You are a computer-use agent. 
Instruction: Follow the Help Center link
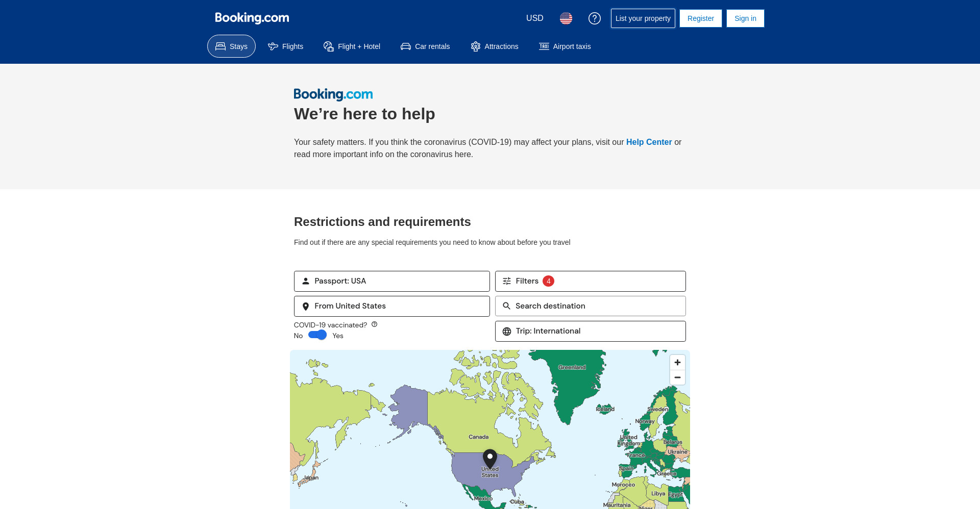click(x=649, y=142)
